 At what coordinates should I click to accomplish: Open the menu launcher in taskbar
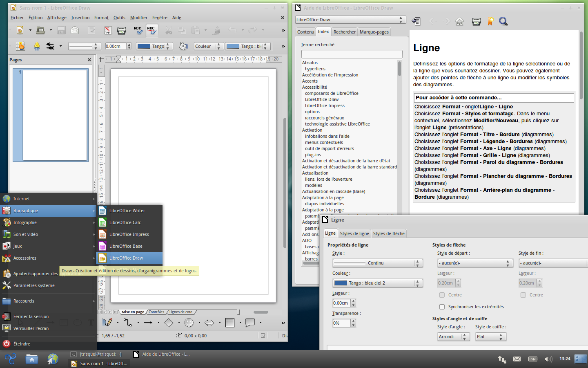[x=11, y=359]
